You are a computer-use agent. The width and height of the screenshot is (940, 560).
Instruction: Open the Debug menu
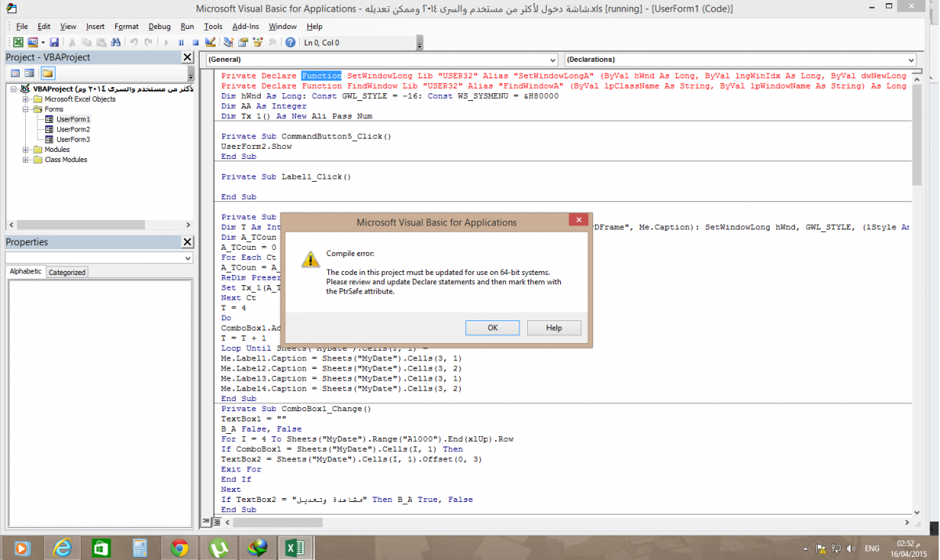159,27
